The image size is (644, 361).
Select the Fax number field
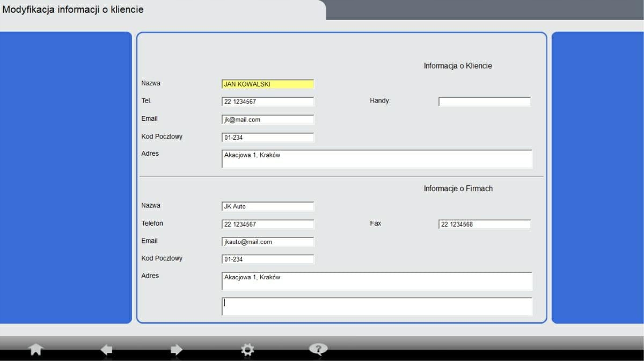point(484,225)
